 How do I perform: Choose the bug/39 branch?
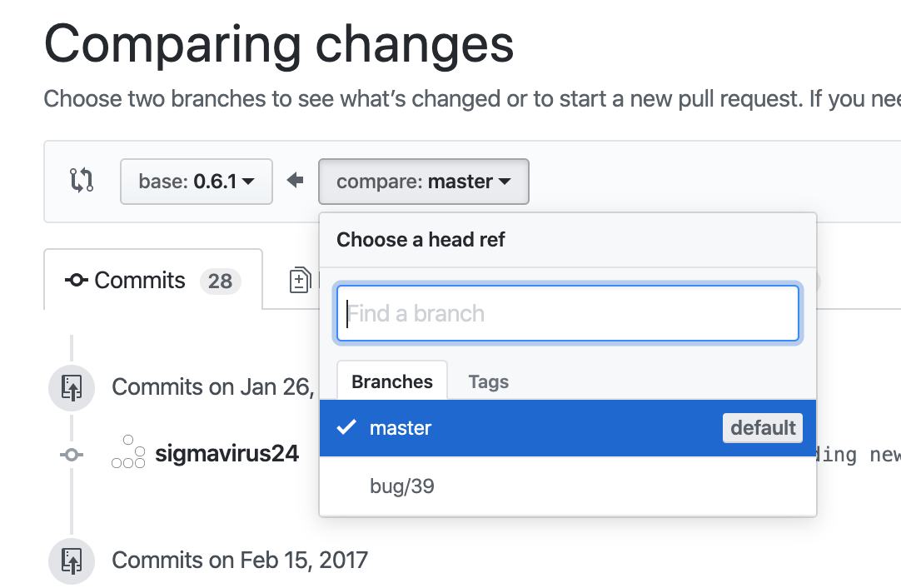402,486
